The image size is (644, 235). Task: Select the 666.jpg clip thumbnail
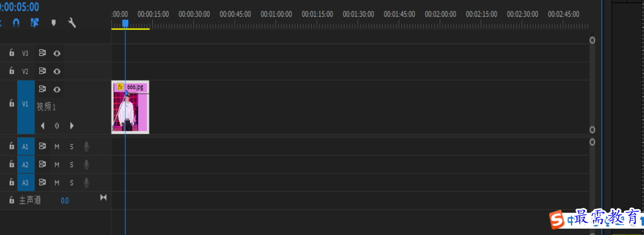tap(130, 107)
